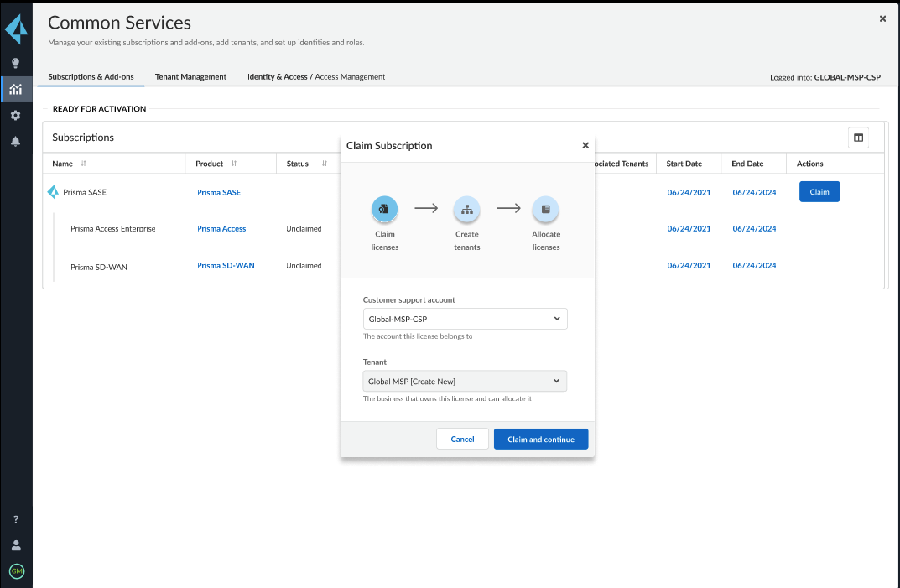Click the End Date column header
Screen dimensions: 900x588
click(747, 164)
